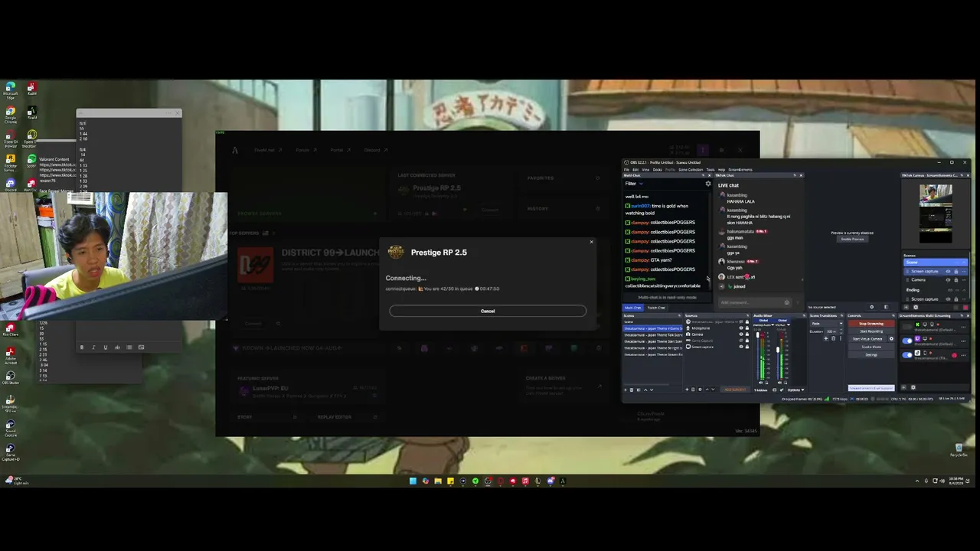Click Stop Streaming in OBS Controls
The height and width of the screenshot is (551, 980).
[x=871, y=324]
